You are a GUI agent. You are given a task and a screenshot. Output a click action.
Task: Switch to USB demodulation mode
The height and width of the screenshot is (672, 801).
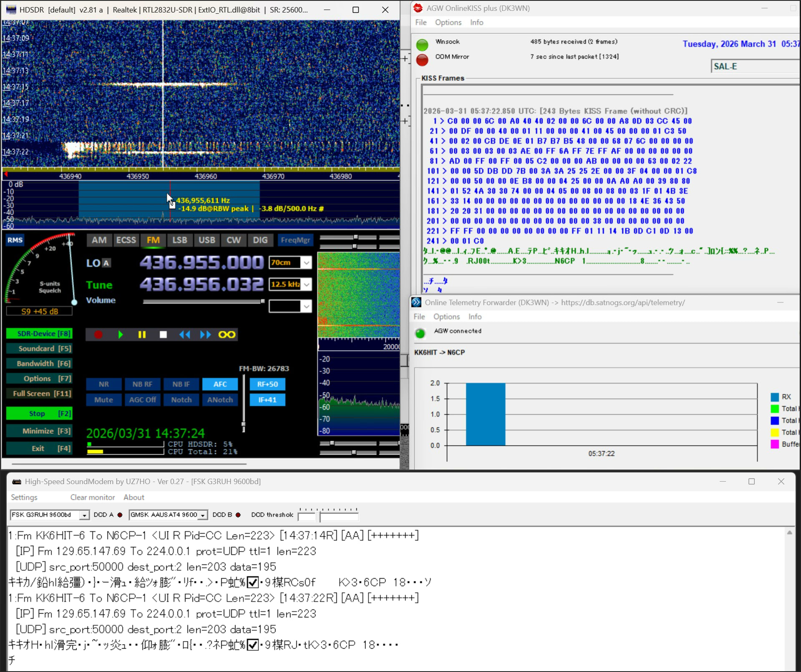pyautogui.click(x=207, y=240)
